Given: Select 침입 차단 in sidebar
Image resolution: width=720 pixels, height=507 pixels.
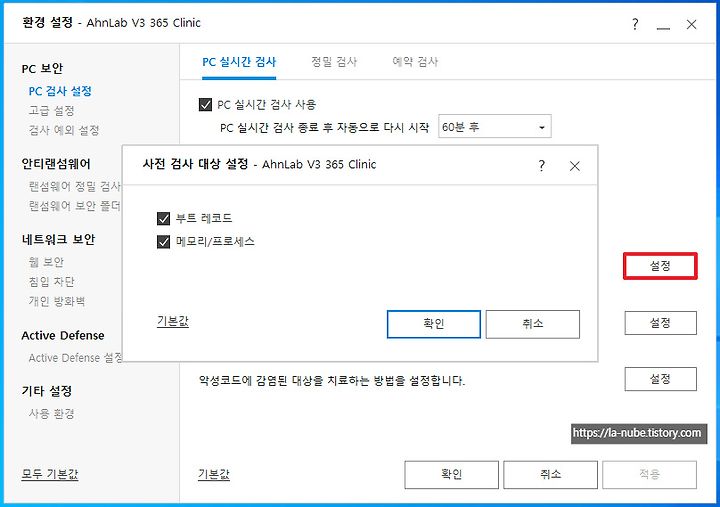Looking at the screenshot, I should tap(51, 282).
